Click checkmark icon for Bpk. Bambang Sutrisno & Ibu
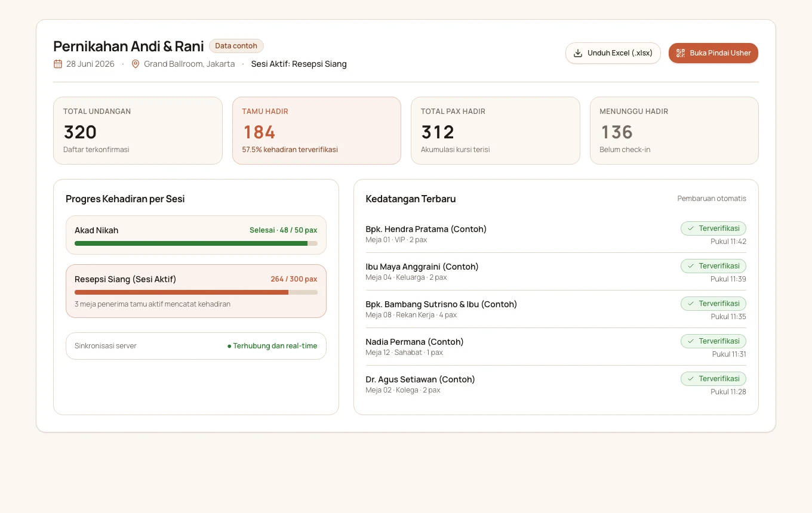812x513 pixels. coord(691,304)
